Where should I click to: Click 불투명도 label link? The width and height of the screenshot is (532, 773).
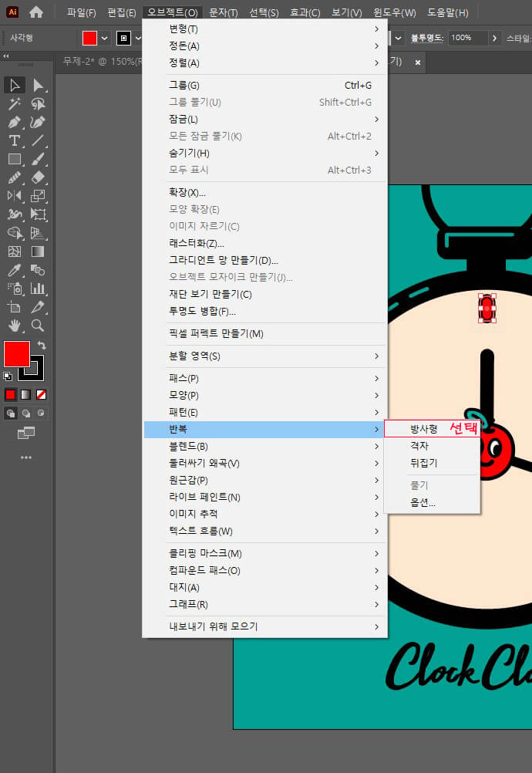(x=426, y=38)
